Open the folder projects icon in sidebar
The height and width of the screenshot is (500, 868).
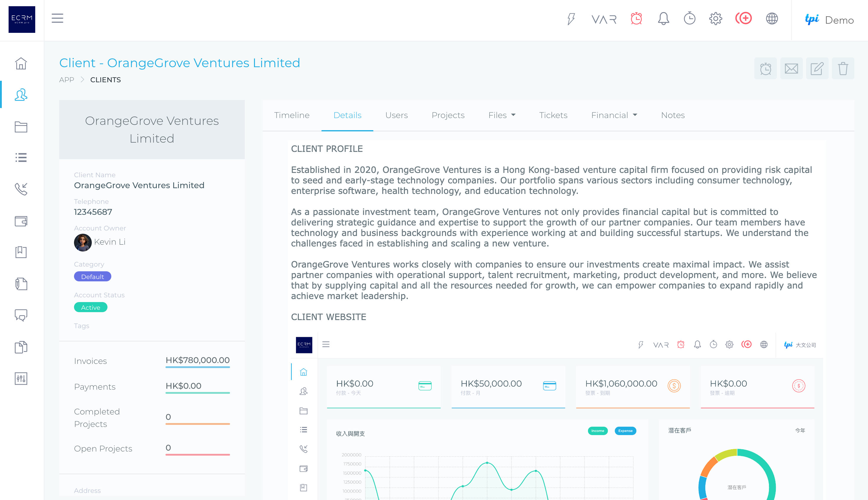21,127
